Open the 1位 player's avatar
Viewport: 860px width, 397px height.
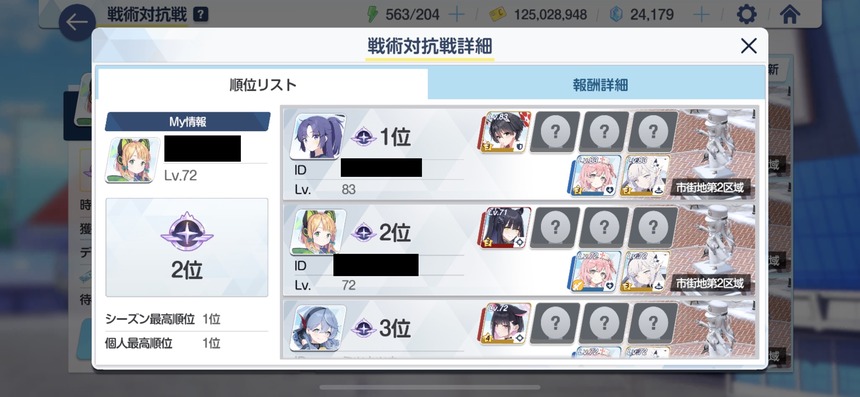point(318,137)
